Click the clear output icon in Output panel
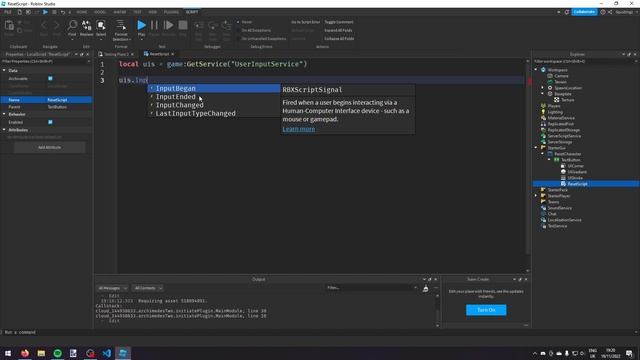 pyautogui.click(x=425, y=288)
